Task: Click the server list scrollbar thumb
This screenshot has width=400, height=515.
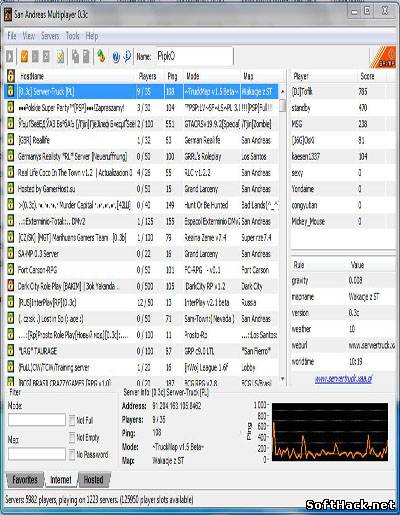Action: (x=283, y=106)
